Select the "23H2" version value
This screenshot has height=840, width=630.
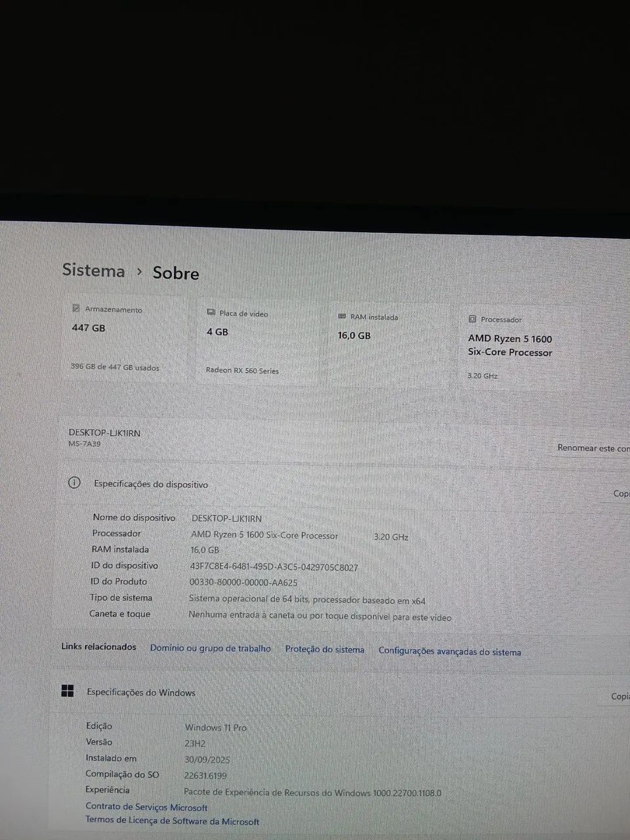195,744
